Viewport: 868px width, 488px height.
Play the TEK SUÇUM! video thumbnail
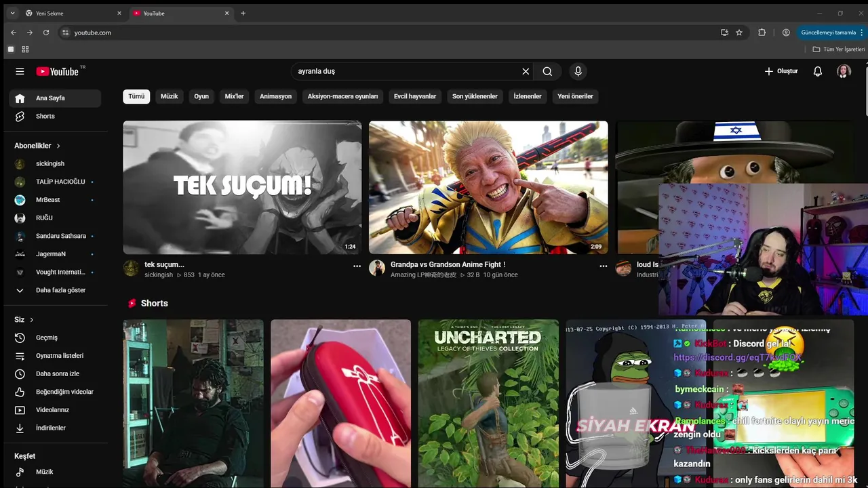click(x=242, y=187)
